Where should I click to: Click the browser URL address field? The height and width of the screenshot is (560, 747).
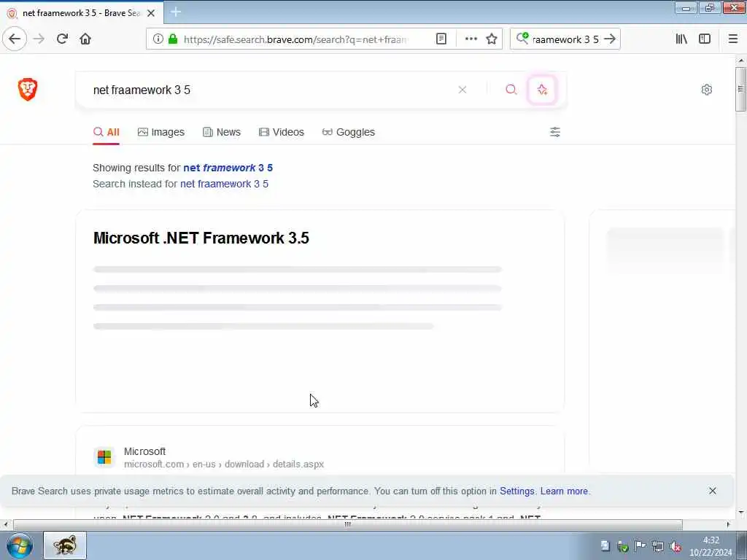[x=295, y=39]
